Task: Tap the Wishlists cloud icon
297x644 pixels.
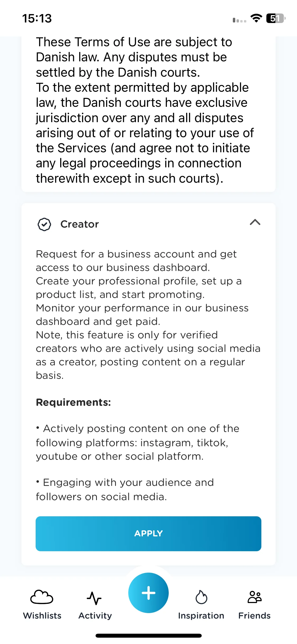Action: 42,597
